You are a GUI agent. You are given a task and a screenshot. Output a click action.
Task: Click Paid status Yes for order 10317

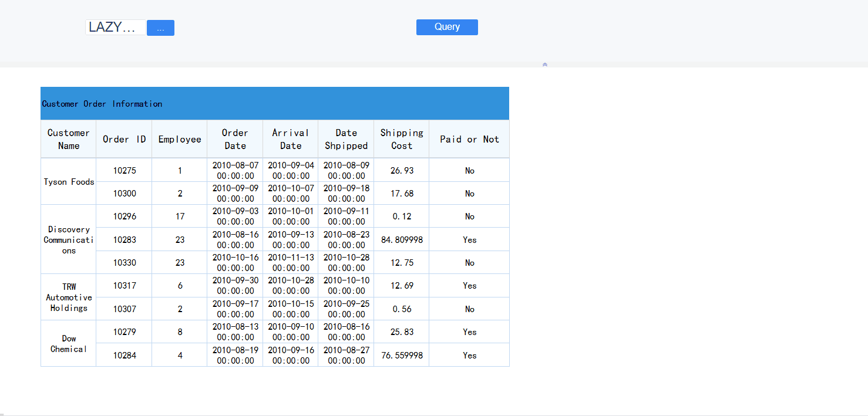[x=469, y=285]
